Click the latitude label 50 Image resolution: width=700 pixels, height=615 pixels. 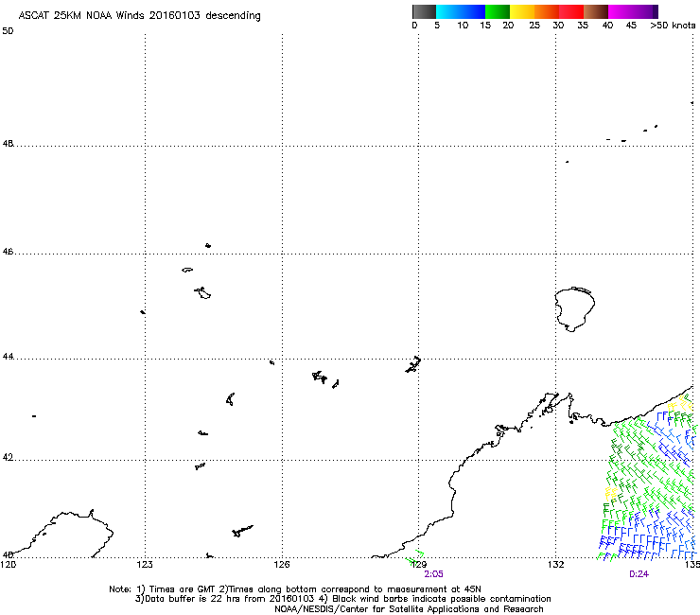[x=8, y=31]
